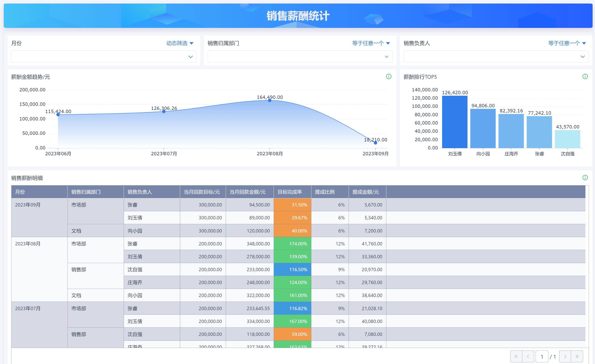Go to the next table page

click(x=565, y=356)
